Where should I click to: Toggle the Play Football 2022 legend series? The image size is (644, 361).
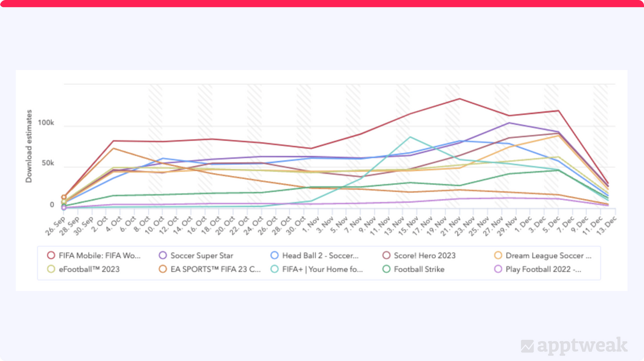click(538, 269)
